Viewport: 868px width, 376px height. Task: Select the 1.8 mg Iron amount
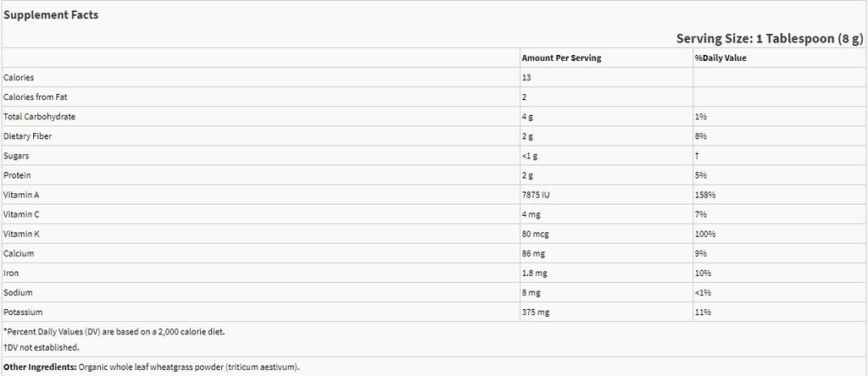(x=534, y=273)
